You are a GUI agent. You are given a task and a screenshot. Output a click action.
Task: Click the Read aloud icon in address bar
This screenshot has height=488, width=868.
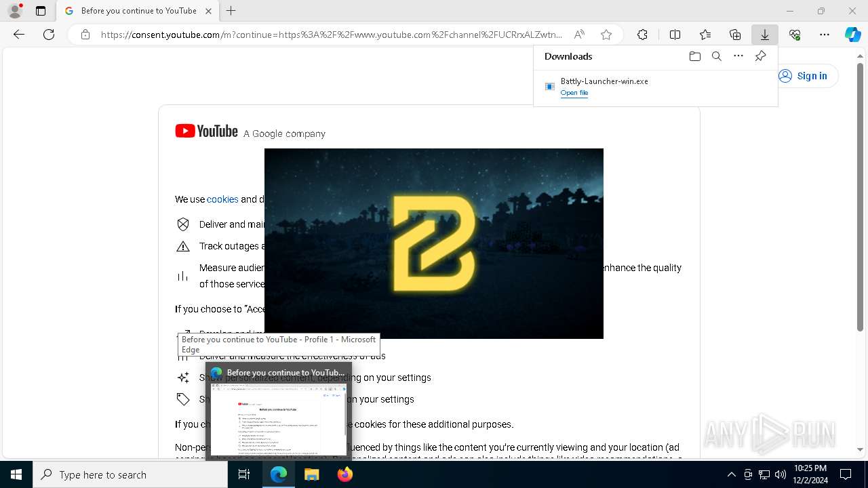(579, 35)
